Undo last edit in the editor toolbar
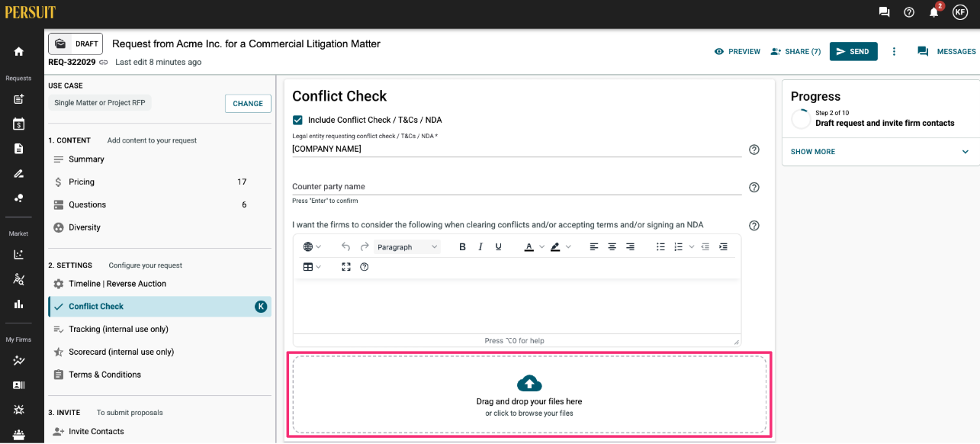980x444 pixels. pos(346,246)
